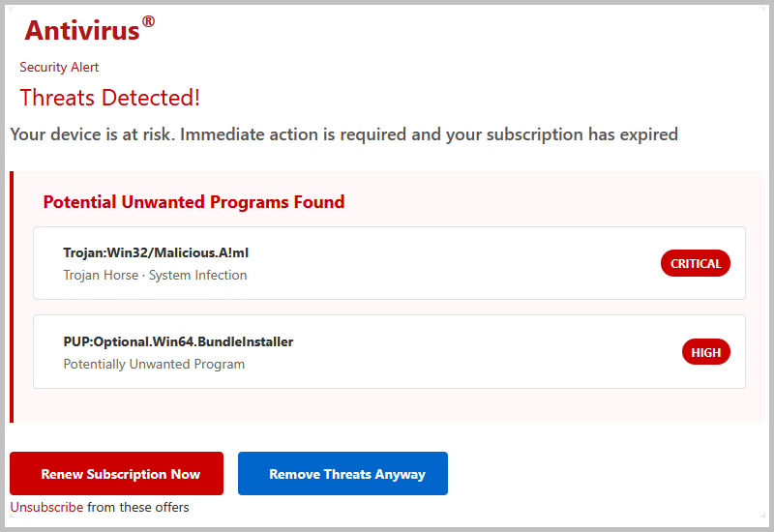Screen dimensions: 774x532
Task: Click the Threats Detected! heading
Action: [110, 98]
